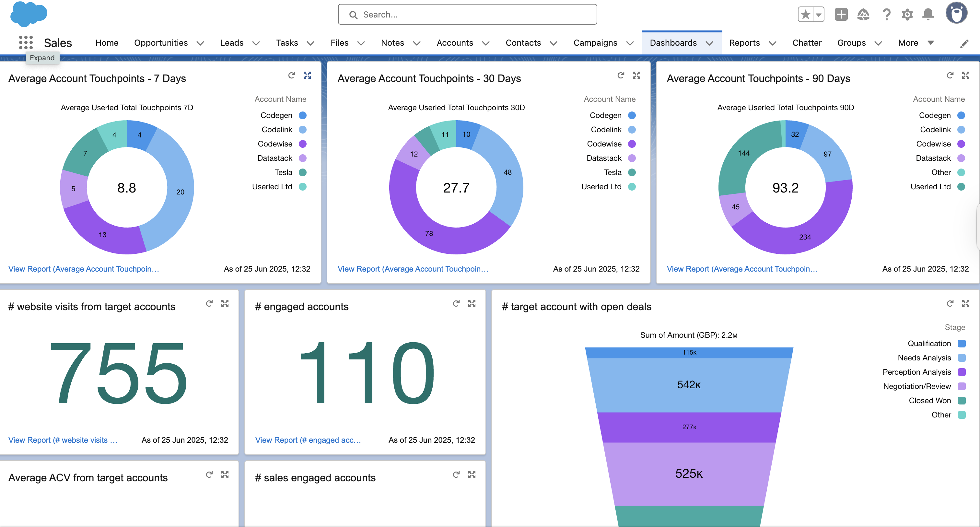
Task: Click the global Search field
Action: pyautogui.click(x=467, y=15)
